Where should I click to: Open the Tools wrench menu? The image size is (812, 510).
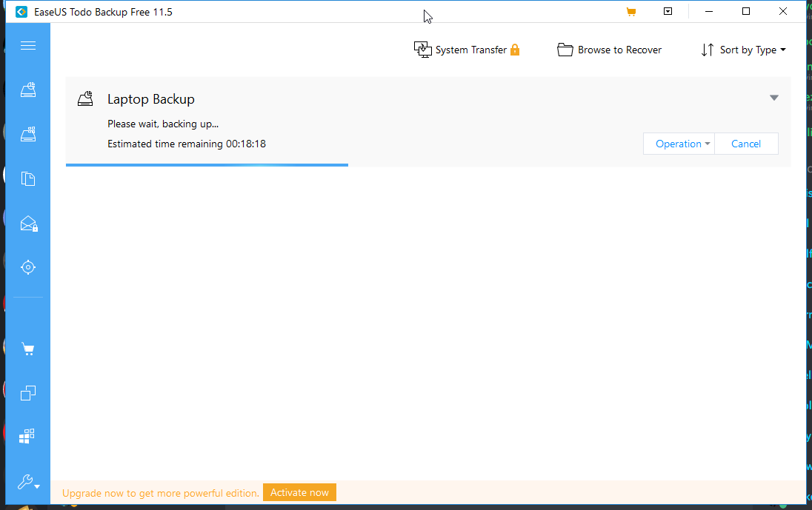click(28, 482)
